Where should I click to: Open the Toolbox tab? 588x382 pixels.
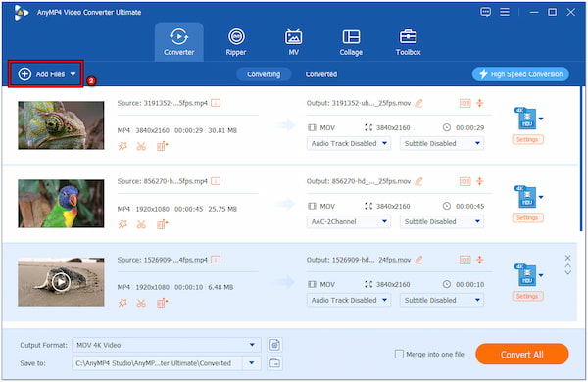pos(408,42)
